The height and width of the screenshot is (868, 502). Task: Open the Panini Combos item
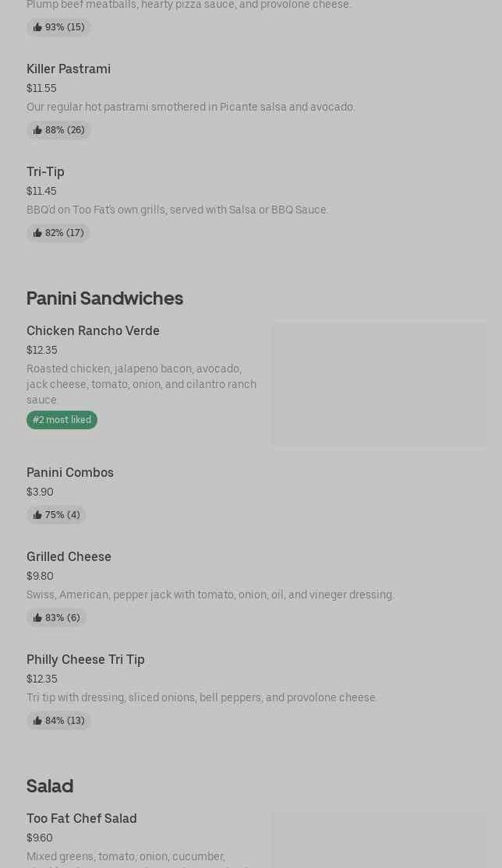70,473
